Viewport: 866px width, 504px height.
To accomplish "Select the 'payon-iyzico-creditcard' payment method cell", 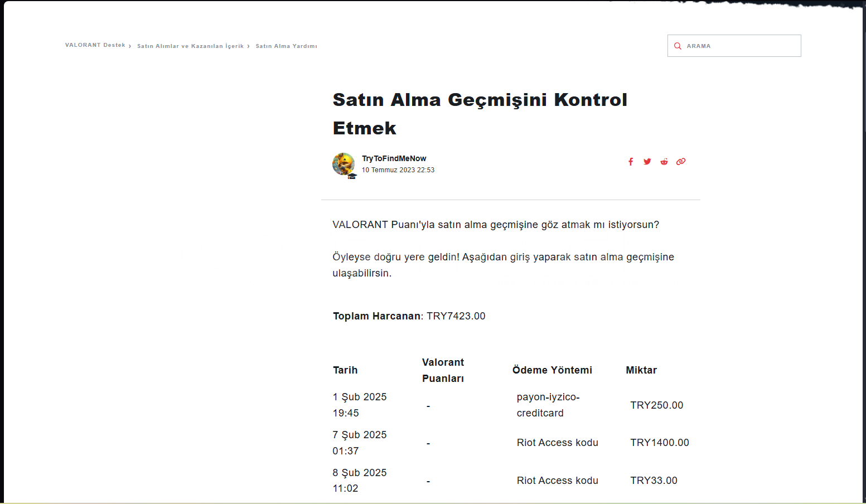I will click(548, 405).
